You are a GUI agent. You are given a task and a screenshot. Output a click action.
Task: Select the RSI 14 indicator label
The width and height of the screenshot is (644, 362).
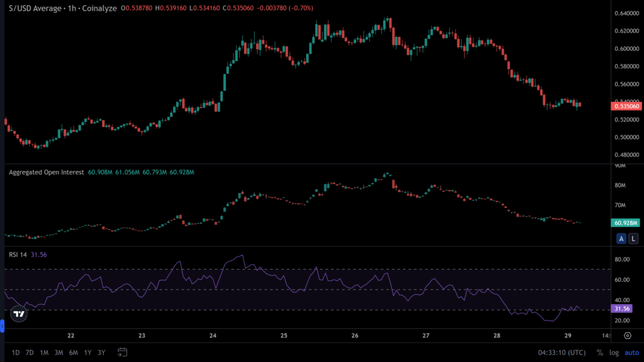click(x=18, y=255)
